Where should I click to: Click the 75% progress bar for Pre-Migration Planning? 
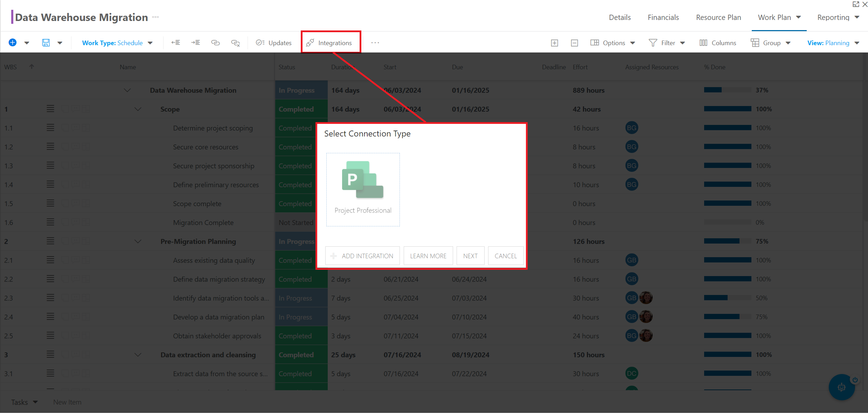click(x=728, y=241)
